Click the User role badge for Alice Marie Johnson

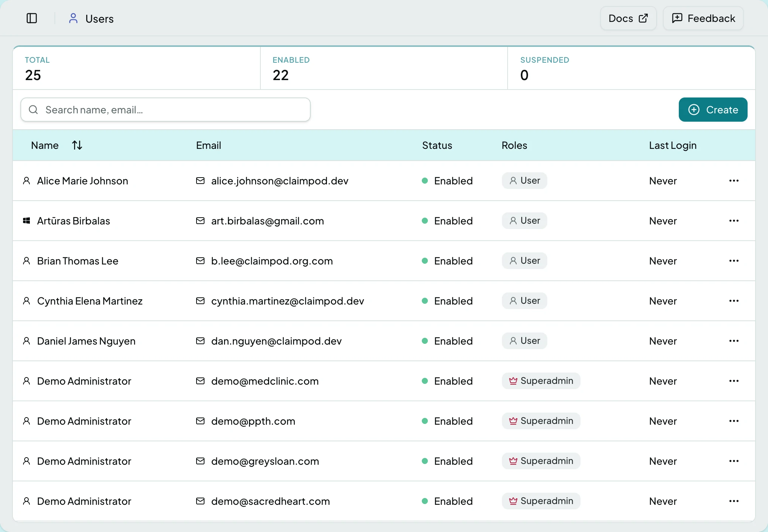point(524,181)
